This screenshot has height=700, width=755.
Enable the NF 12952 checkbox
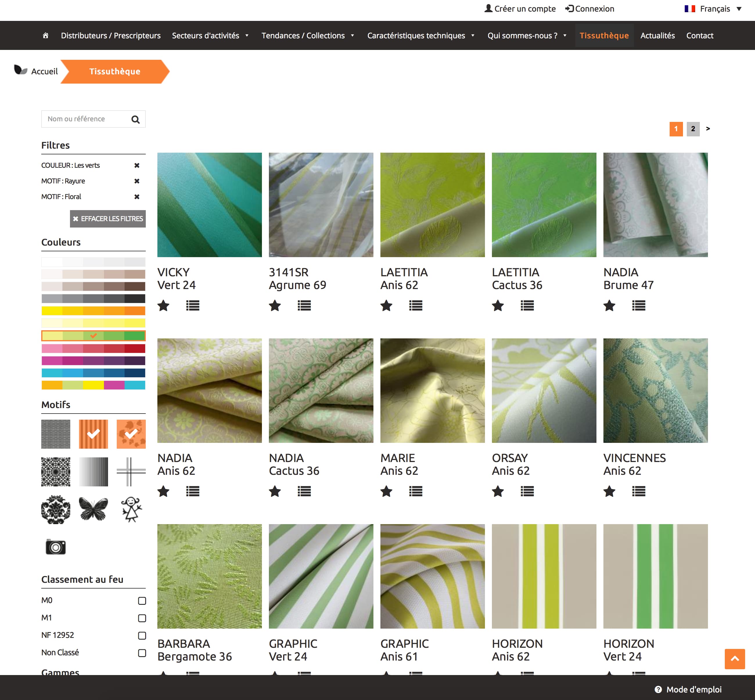(142, 636)
